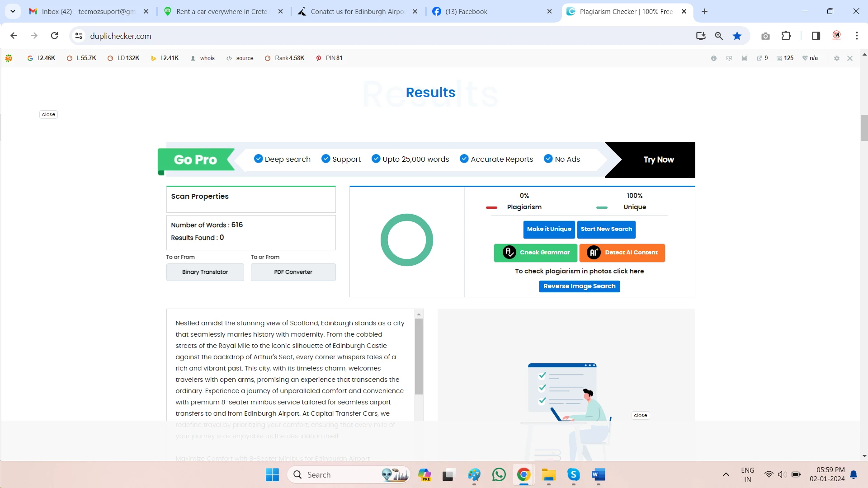868x488 pixels.
Task: Bookmark page with the star icon
Action: 737,36
